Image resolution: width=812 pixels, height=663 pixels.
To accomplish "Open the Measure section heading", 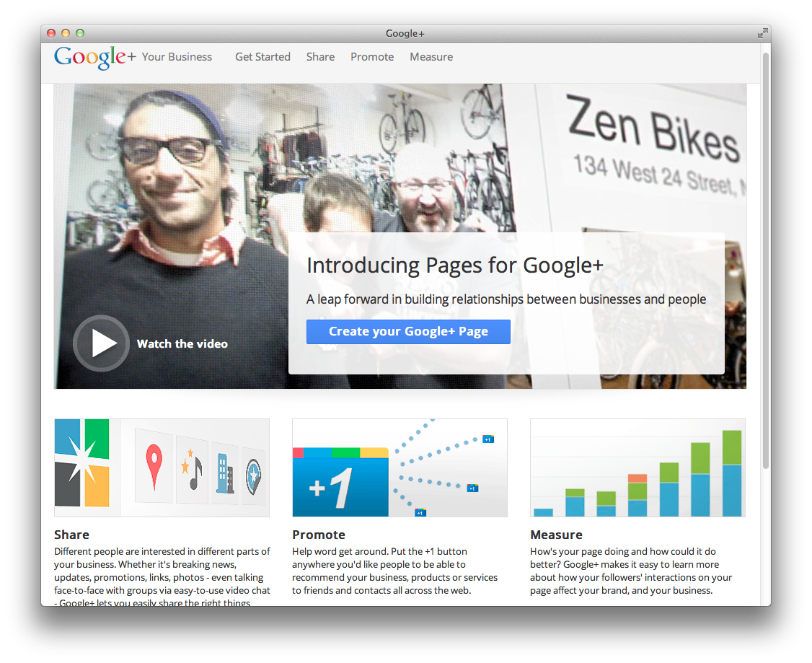I will 556,535.
